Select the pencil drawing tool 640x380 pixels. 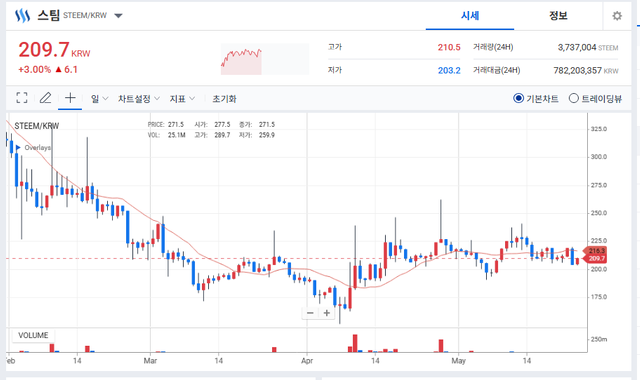click(45, 98)
